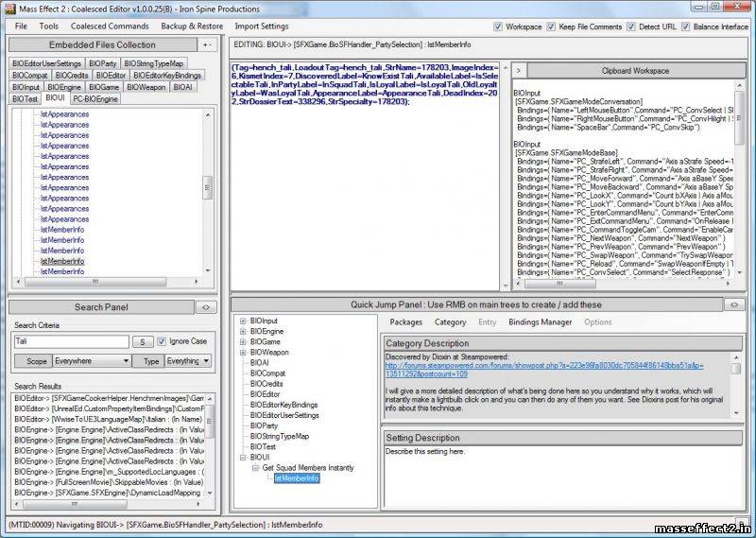Open the Tools menu
Image resolution: width=756 pixels, height=538 pixels.
coord(49,26)
